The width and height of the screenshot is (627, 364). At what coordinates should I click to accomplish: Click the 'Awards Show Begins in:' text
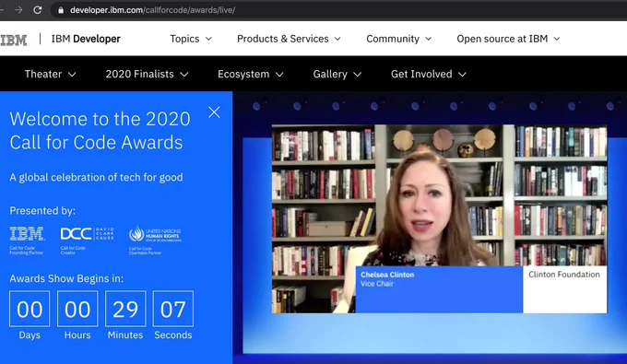pyautogui.click(x=66, y=278)
